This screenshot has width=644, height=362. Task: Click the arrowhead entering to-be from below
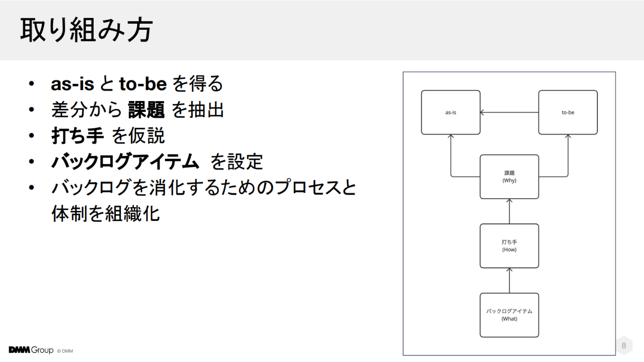tap(568, 138)
